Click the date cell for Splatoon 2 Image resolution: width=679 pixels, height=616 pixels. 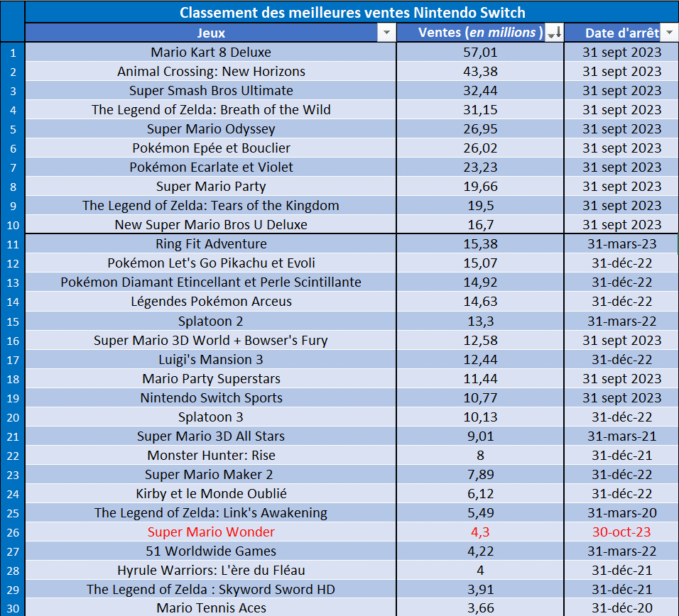click(x=621, y=321)
